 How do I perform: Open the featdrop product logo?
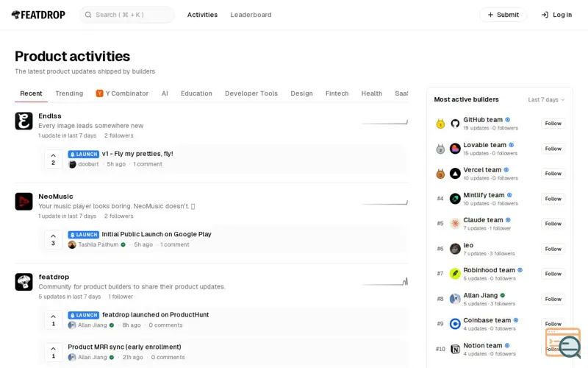(24, 282)
